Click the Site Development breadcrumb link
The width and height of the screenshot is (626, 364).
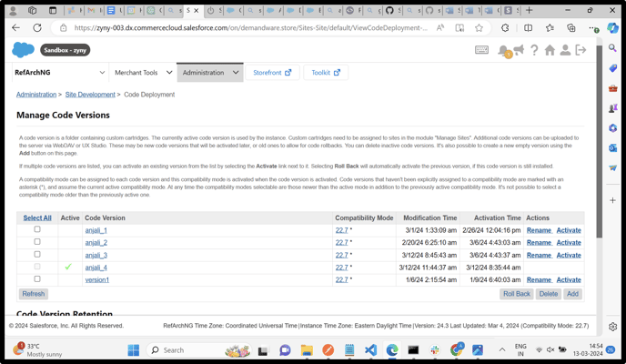pos(90,95)
